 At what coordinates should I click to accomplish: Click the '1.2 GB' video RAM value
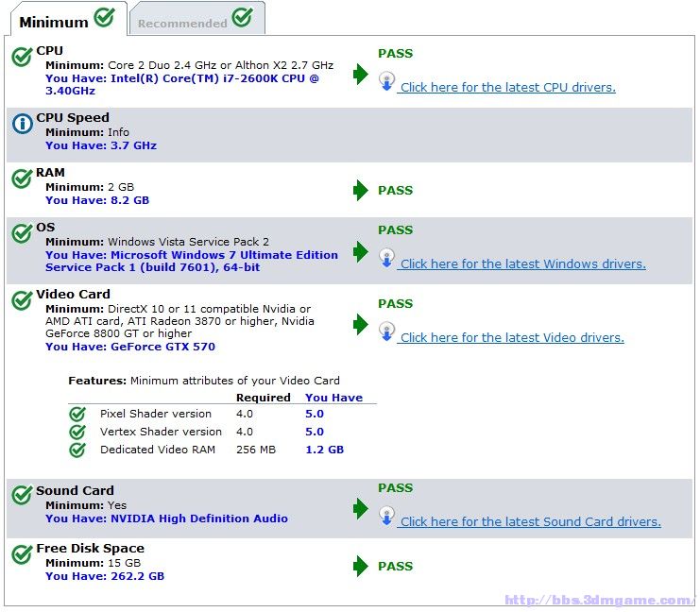click(325, 450)
